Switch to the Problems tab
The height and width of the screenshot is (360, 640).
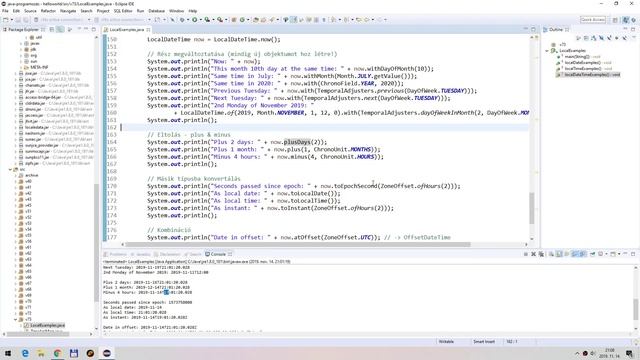tap(115, 254)
